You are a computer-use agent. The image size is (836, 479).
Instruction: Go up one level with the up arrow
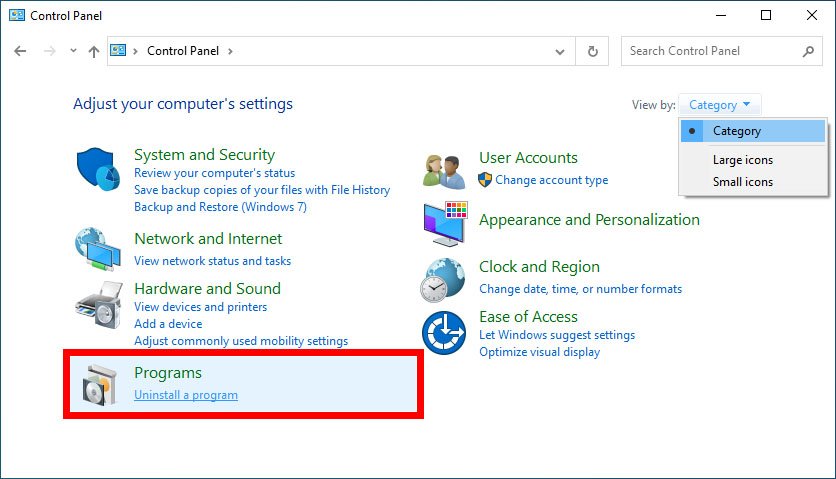[x=94, y=51]
